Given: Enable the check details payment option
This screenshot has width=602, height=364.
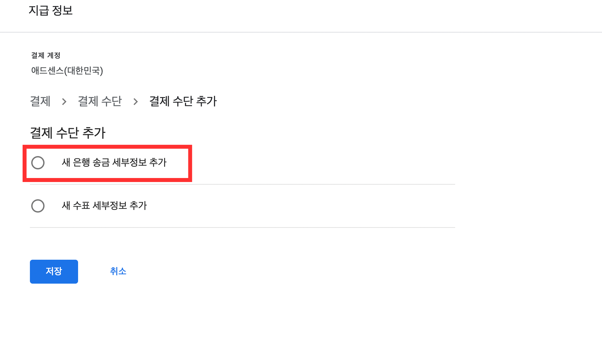Looking at the screenshot, I should [38, 206].
